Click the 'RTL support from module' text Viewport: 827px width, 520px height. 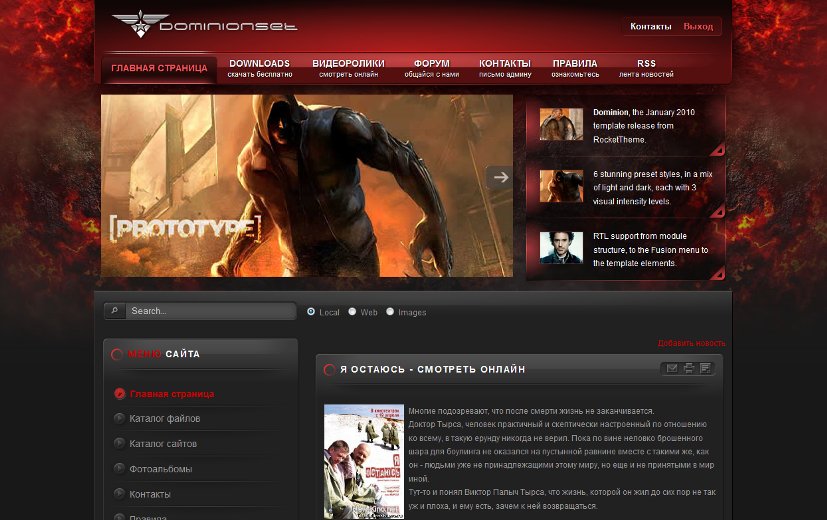[x=640, y=236]
